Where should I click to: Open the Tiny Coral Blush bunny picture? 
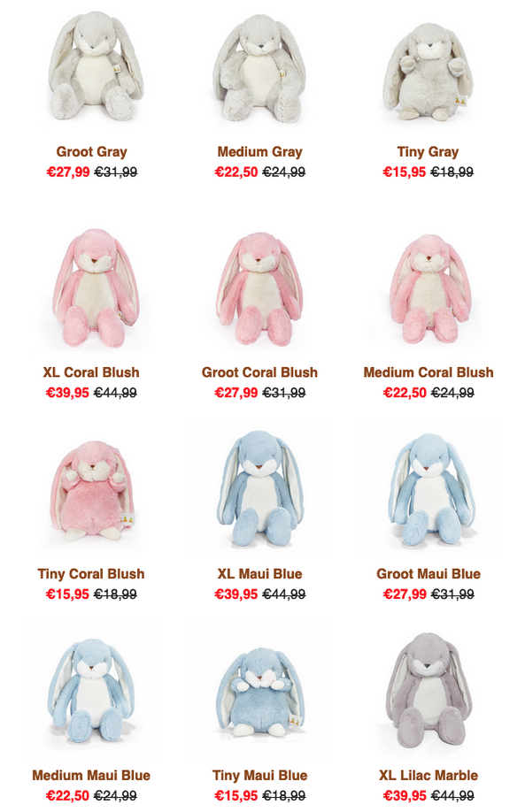point(92,488)
